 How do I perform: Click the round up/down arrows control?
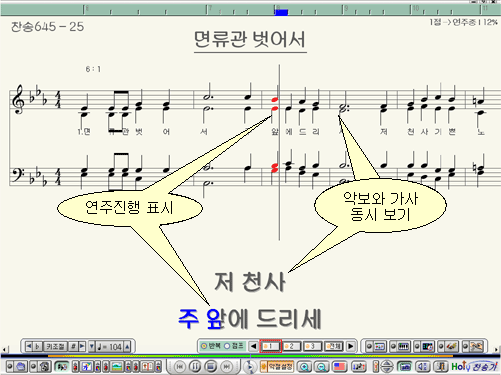click(x=387, y=367)
